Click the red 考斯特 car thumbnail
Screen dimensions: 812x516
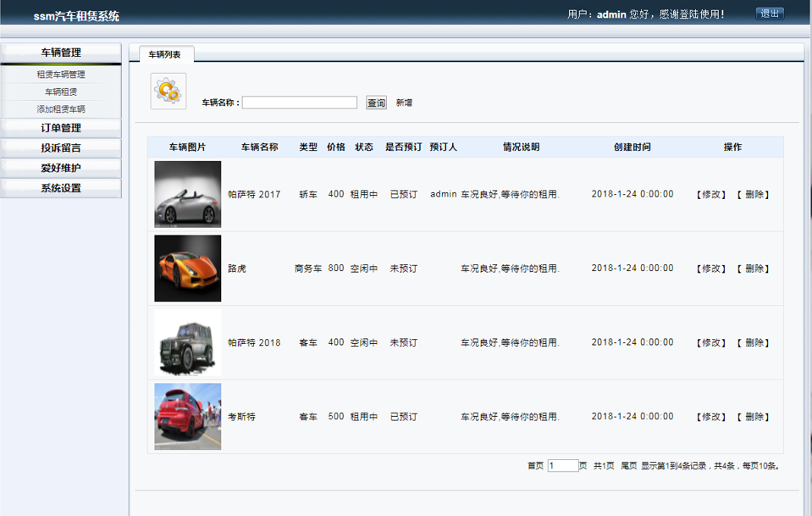click(x=186, y=416)
